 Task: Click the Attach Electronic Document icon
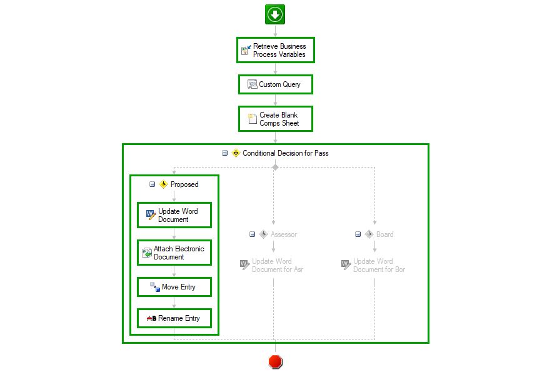coord(147,253)
